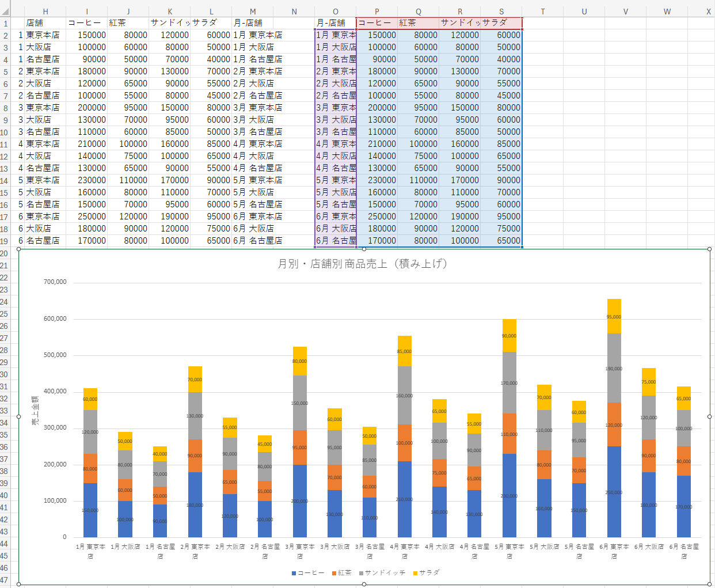Click row 10 header

pos(5,132)
